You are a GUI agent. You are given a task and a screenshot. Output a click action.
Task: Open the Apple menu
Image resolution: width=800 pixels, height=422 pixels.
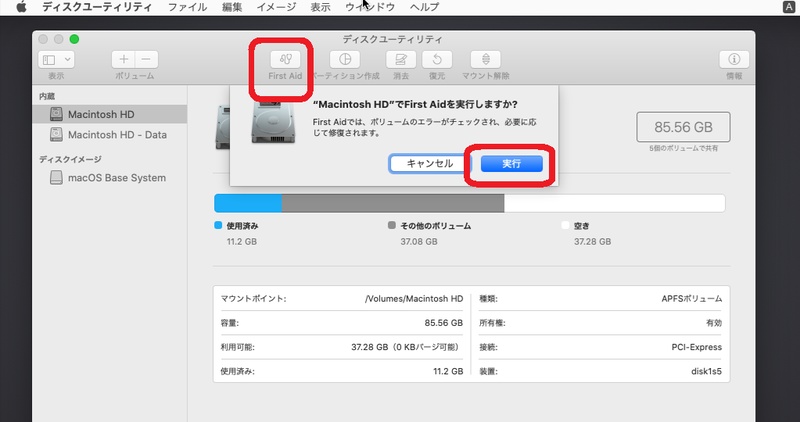21,7
